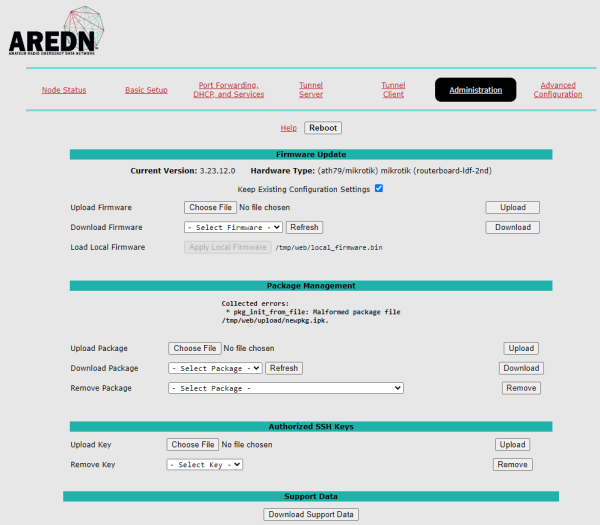Open Advanced Configuration page

558,90
